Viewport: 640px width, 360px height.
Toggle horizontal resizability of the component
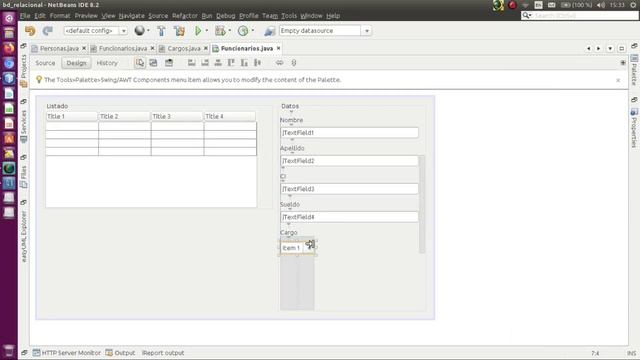(279, 63)
